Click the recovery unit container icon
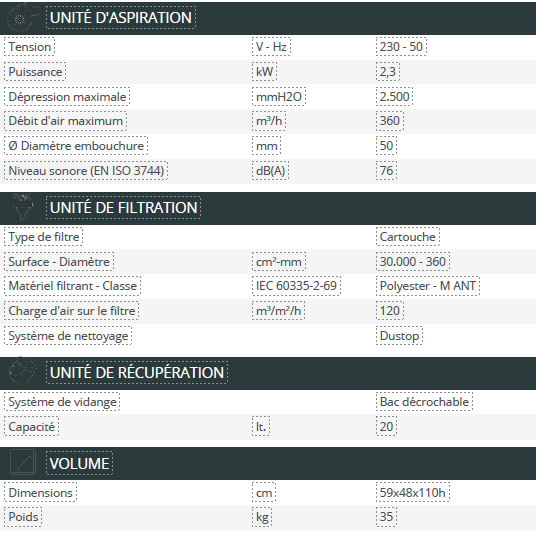 pos(22,372)
